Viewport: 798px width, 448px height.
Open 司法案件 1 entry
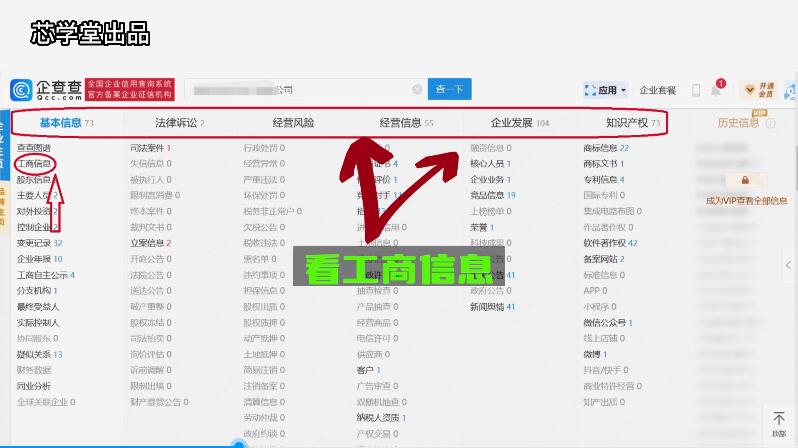150,148
